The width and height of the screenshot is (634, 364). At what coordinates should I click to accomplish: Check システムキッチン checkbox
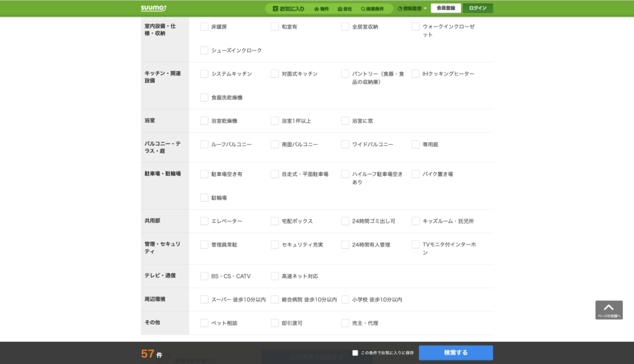(x=204, y=74)
